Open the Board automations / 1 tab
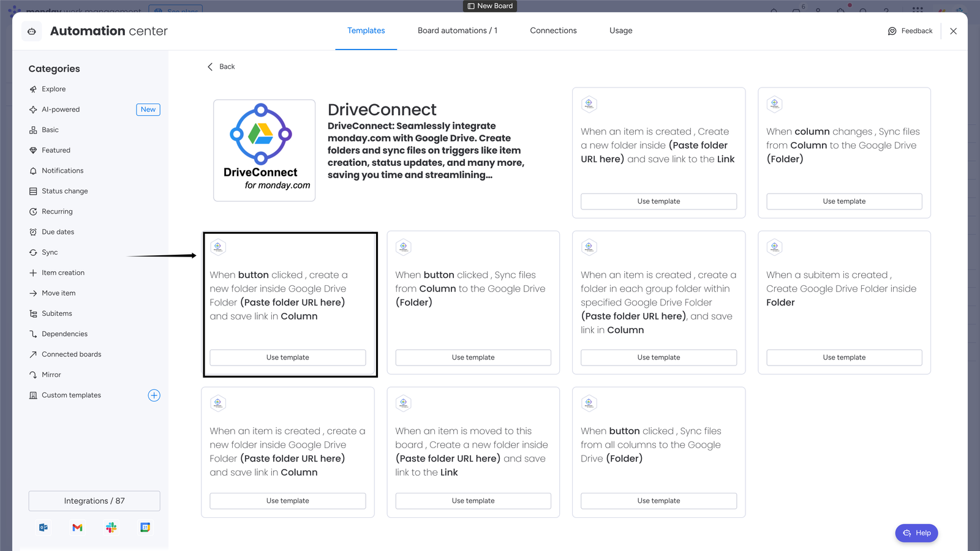The image size is (980, 551). click(x=458, y=31)
